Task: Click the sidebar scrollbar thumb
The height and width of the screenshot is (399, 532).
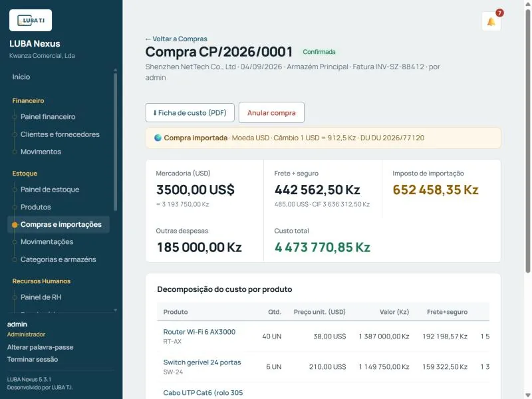Action: pyautogui.click(x=115, y=142)
